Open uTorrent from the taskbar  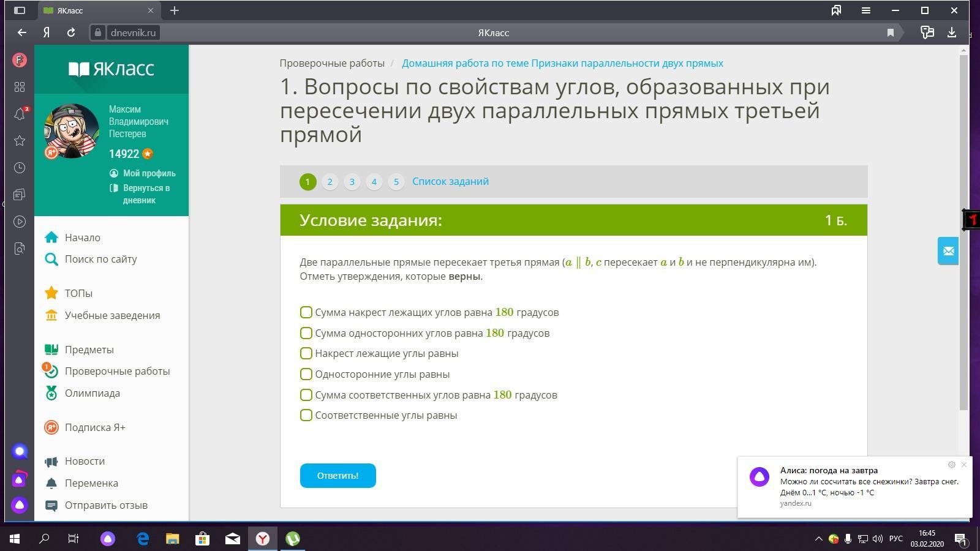293,539
